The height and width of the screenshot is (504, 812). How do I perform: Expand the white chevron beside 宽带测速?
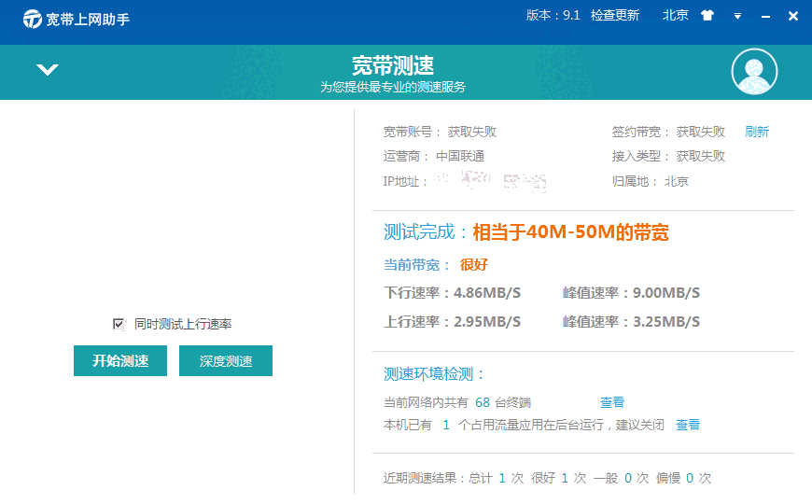point(48,70)
